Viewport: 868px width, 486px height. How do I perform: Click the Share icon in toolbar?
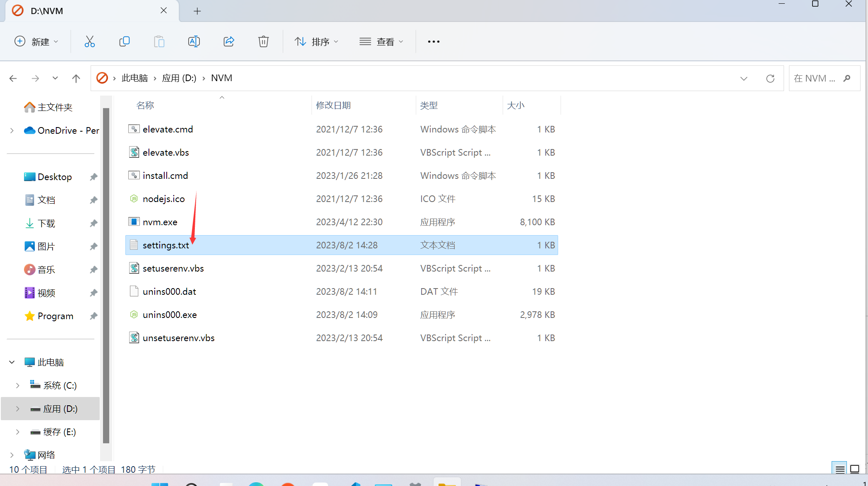click(x=229, y=41)
